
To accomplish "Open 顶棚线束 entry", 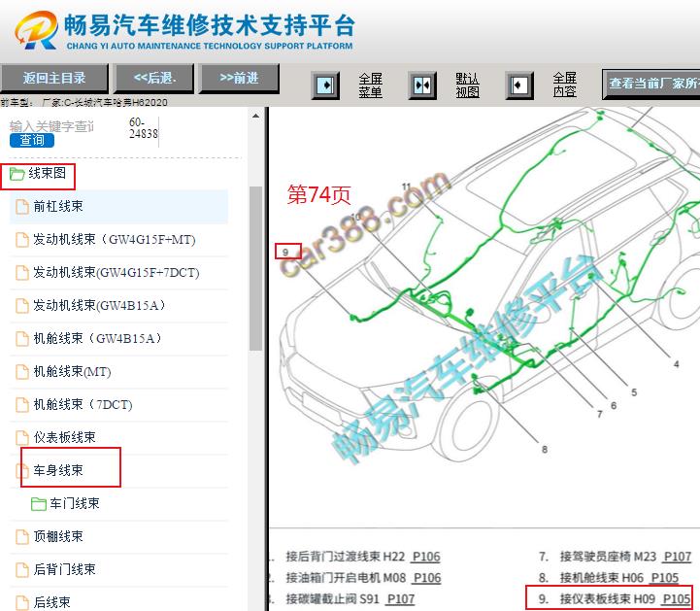I will pos(118,537).
